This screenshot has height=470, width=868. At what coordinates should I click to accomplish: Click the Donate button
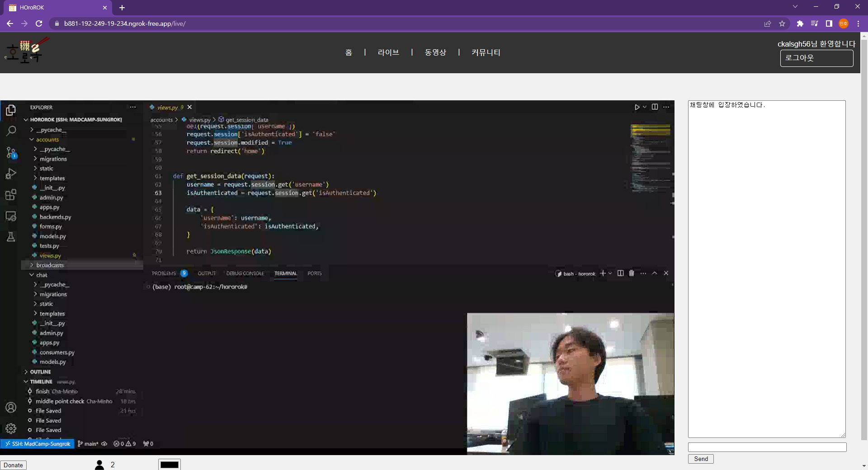pos(13,465)
